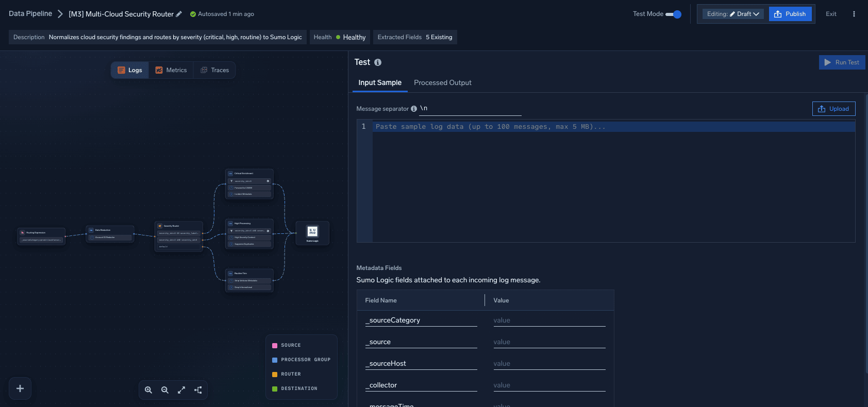Click the info icon beside the Test heading

[378, 62]
